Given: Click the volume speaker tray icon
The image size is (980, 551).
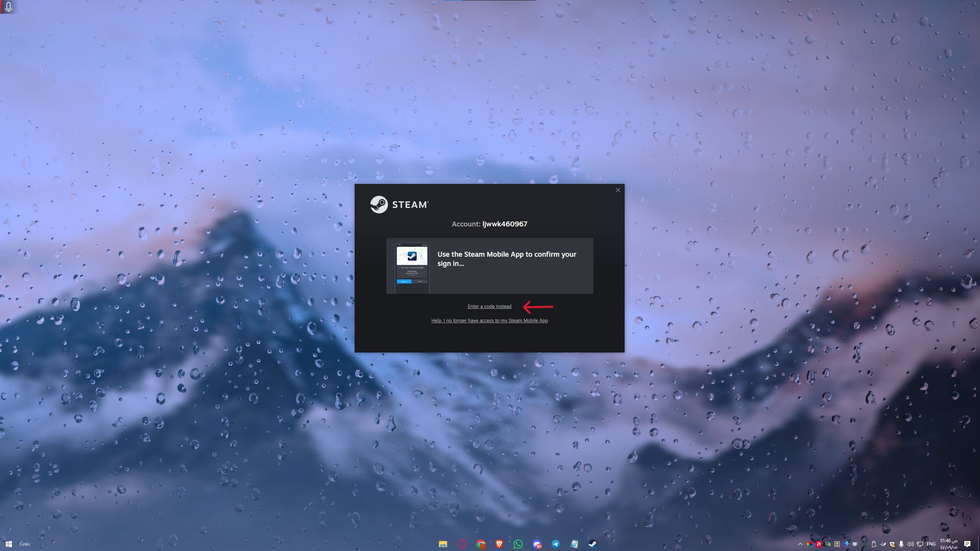Looking at the screenshot, I should click(910, 544).
